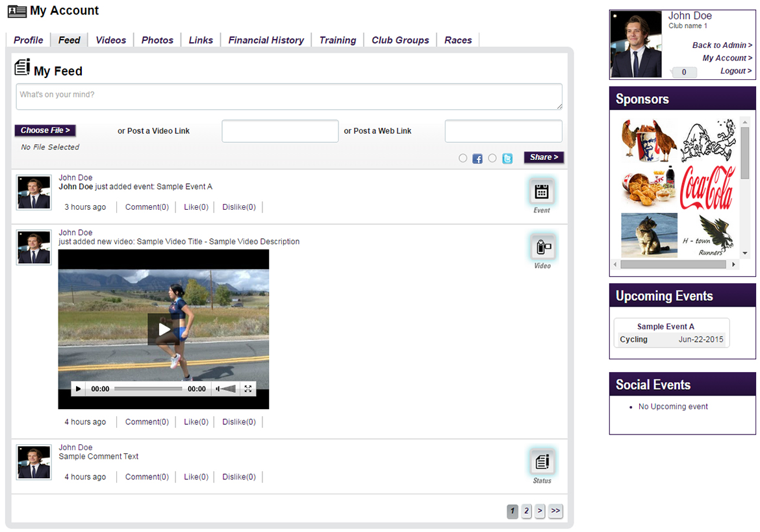
Task: Select the Twitter radio button
Action: tap(492, 158)
